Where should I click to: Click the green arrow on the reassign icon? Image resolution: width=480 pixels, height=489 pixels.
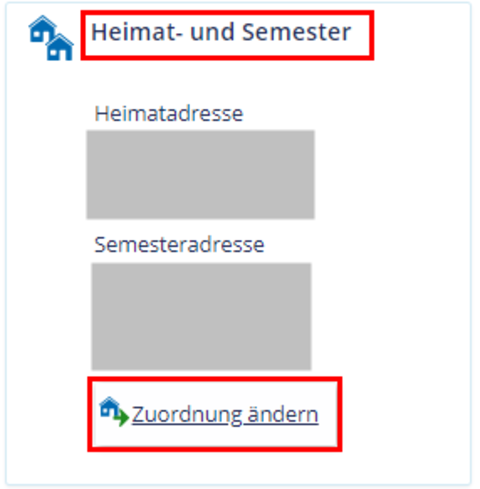122,418
